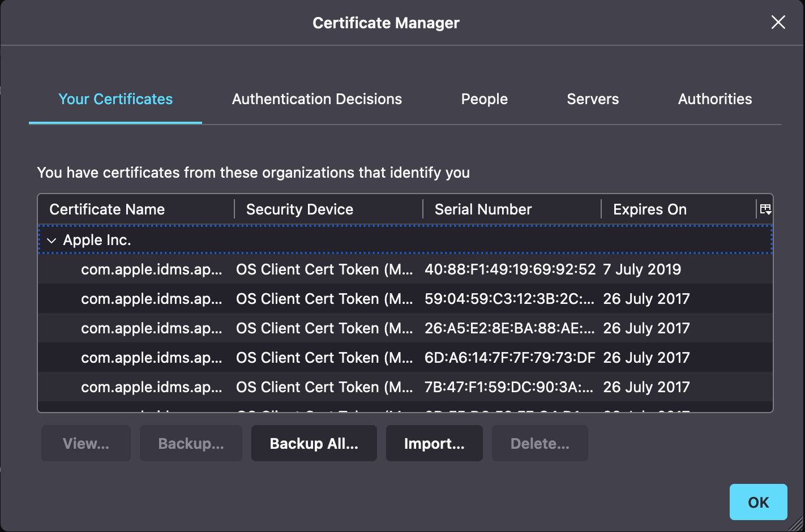Switch to the Authentication Decisions tab
Screen dimensions: 805x532
(316, 99)
